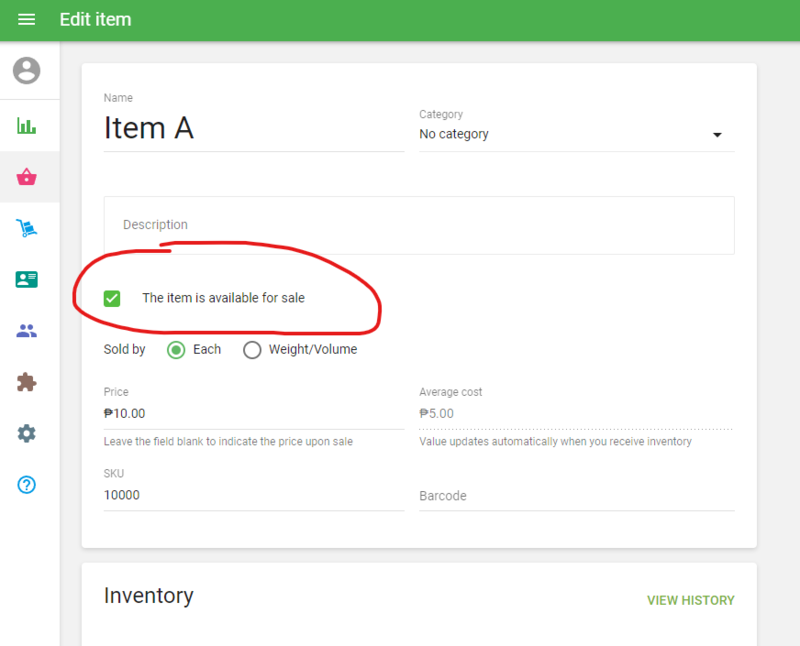Focus the Barcode input field

pos(576,496)
